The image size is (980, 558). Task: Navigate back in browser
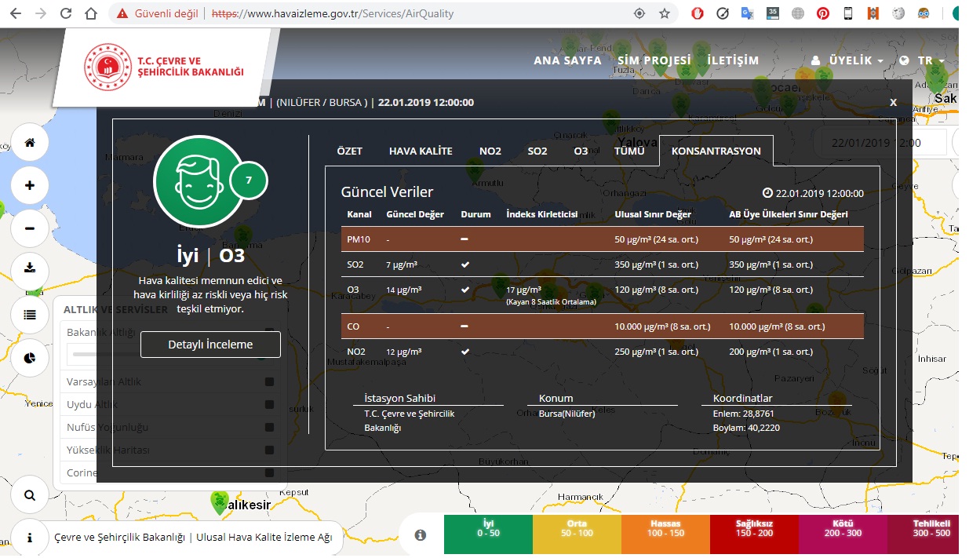point(16,13)
